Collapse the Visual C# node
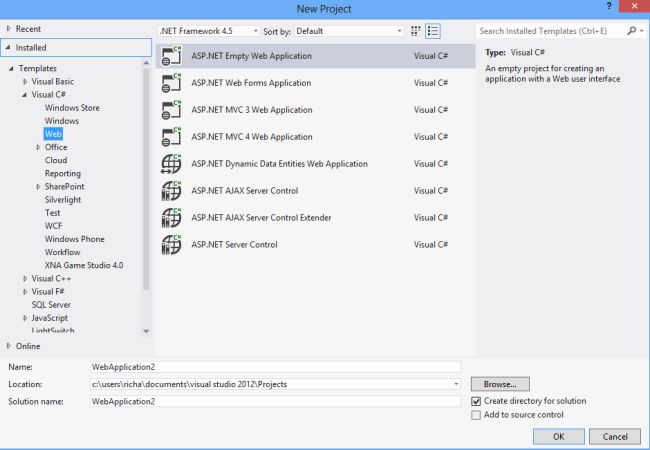Viewport: 650px width, 450px height. click(x=24, y=95)
